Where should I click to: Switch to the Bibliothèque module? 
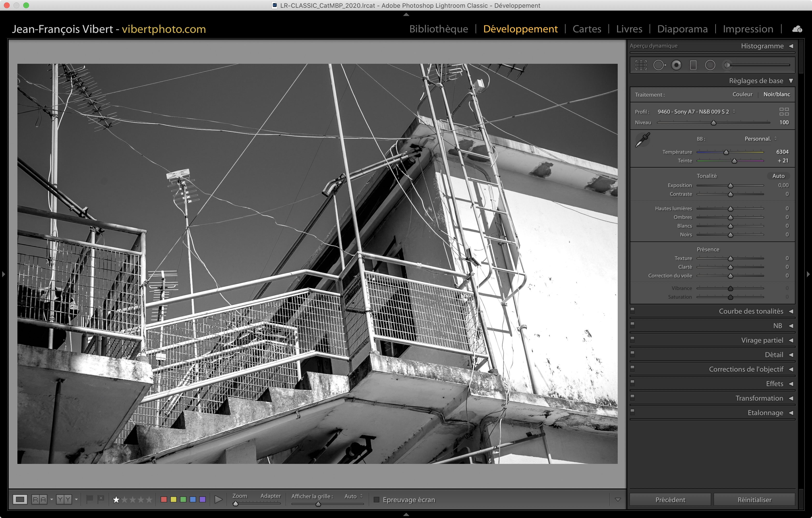(438, 29)
